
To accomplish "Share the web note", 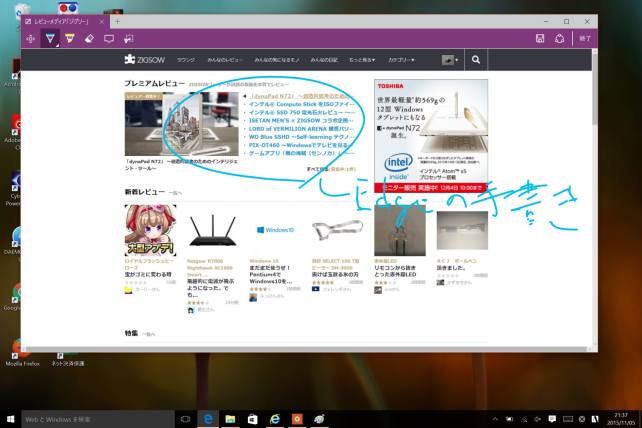I will (559, 38).
